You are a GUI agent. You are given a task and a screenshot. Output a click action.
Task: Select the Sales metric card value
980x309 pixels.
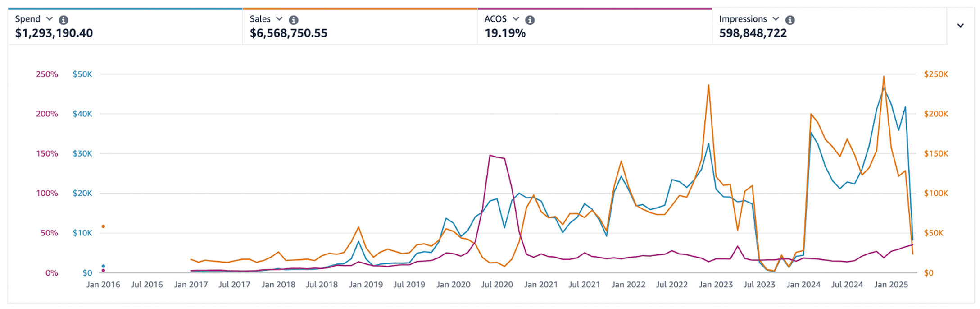(288, 33)
